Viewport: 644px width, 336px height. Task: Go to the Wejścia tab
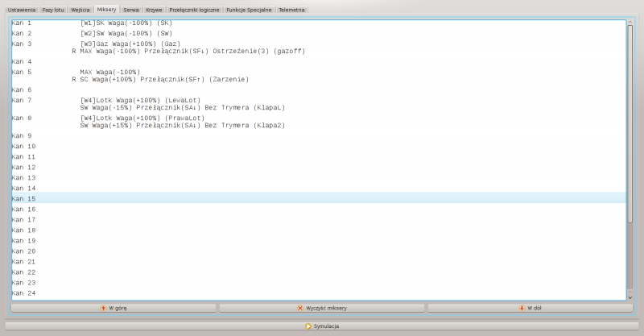click(80, 10)
